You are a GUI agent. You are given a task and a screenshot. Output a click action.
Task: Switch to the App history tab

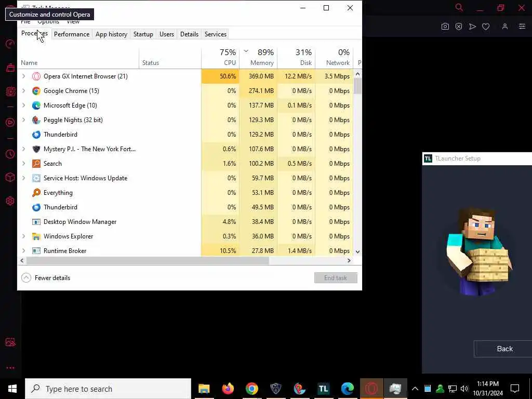pyautogui.click(x=111, y=34)
